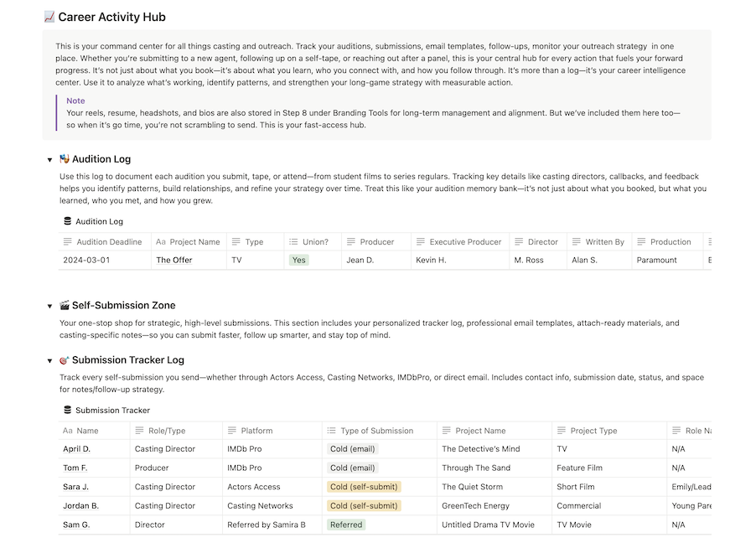Click the Type of Submission column header
The image size is (756, 548).
point(376,431)
